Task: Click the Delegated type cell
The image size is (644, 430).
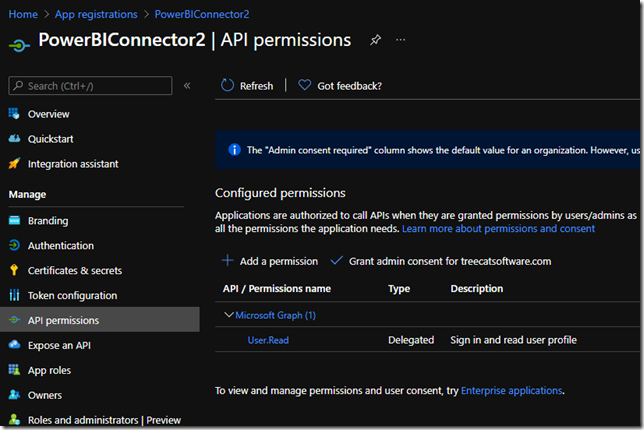Action: pyautogui.click(x=411, y=340)
